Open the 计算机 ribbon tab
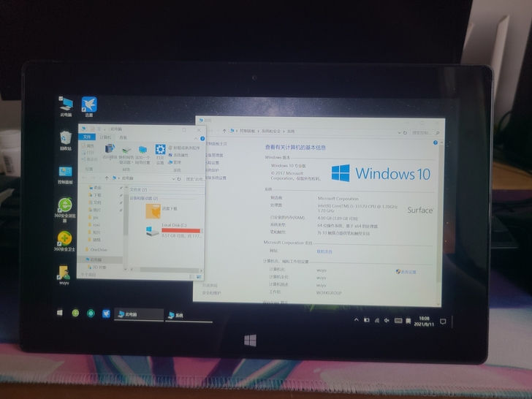532x399 pixels. [105, 137]
